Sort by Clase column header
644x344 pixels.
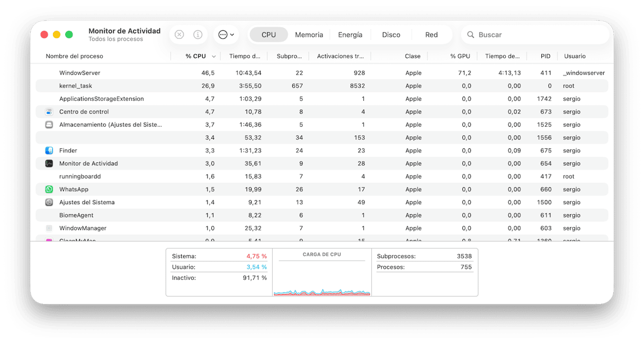coord(413,56)
